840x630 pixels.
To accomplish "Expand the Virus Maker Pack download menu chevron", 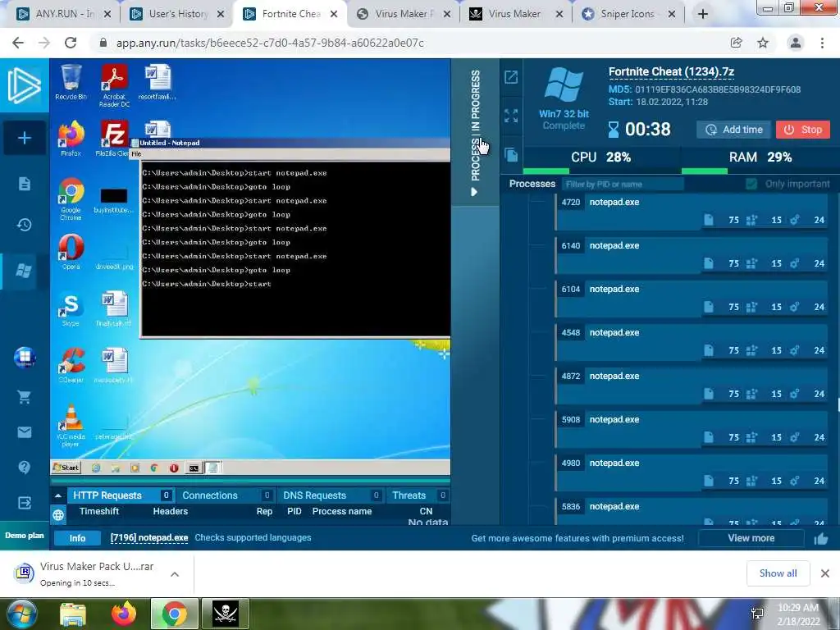I will coord(175,574).
